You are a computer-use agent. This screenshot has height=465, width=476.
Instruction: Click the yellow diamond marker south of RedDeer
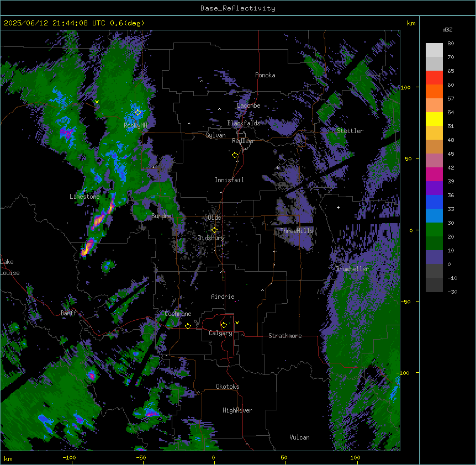(x=235, y=155)
